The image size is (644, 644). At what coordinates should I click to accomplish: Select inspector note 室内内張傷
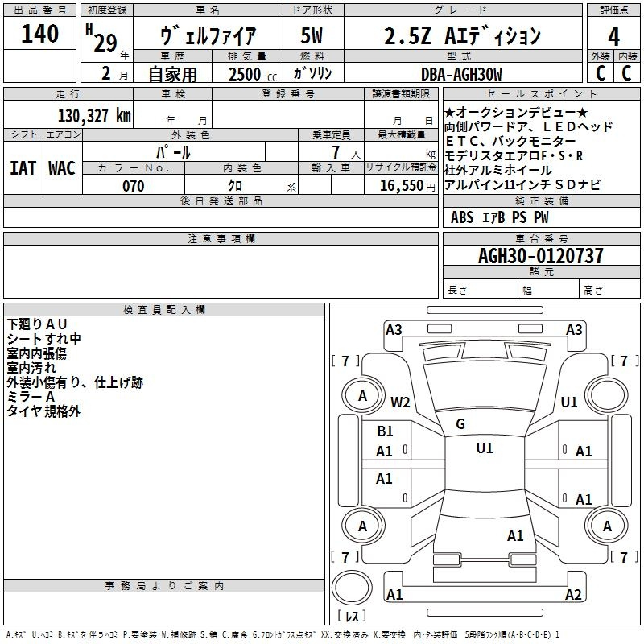tap(36, 353)
